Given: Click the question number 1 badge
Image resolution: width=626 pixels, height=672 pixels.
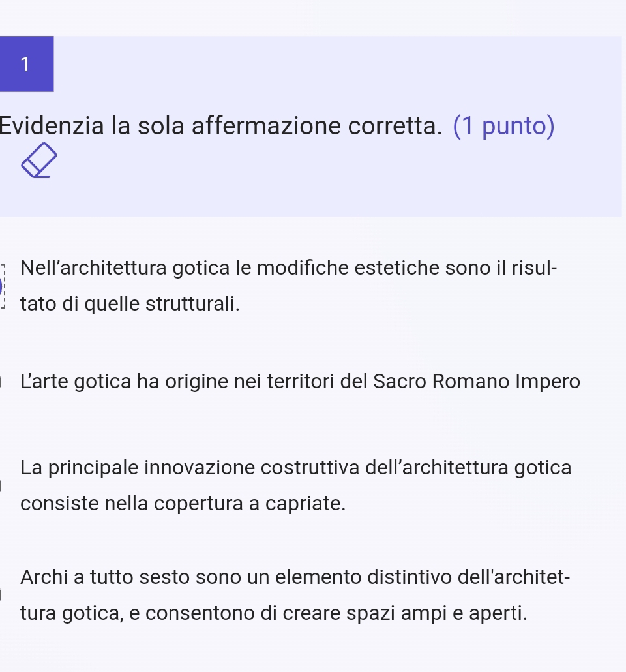Looking at the screenshot, I should (26, 64).
